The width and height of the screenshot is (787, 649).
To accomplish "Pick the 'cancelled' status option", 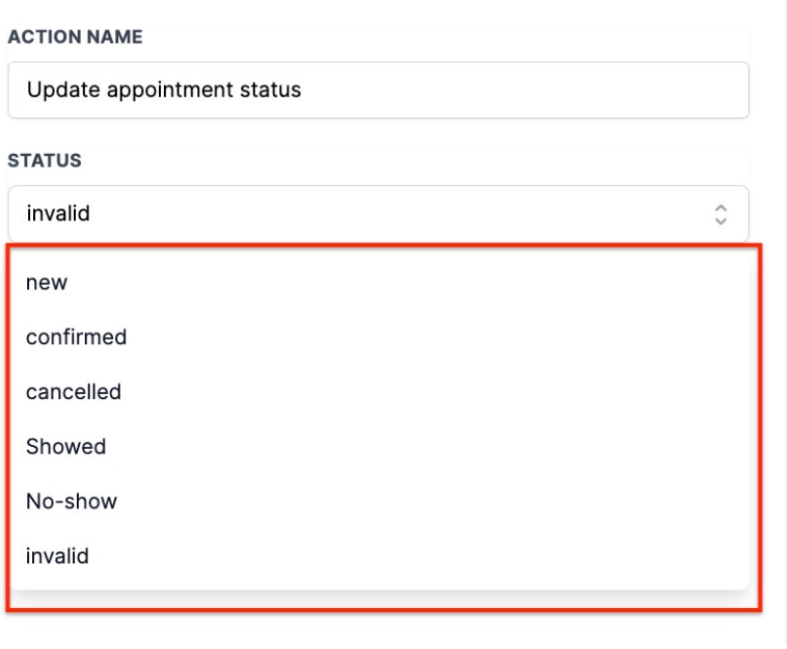I will [x=73, y=392].
